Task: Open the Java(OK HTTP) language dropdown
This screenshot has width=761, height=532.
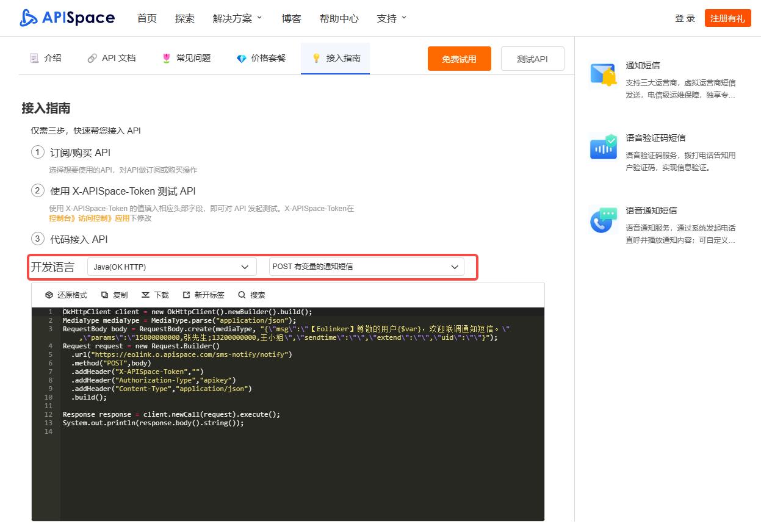Action: 171,267
